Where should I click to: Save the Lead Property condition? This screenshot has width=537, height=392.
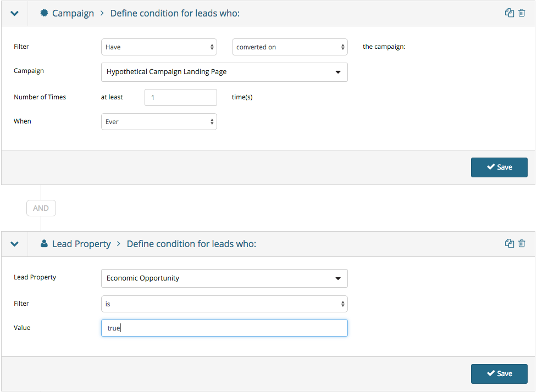(499, 373)
